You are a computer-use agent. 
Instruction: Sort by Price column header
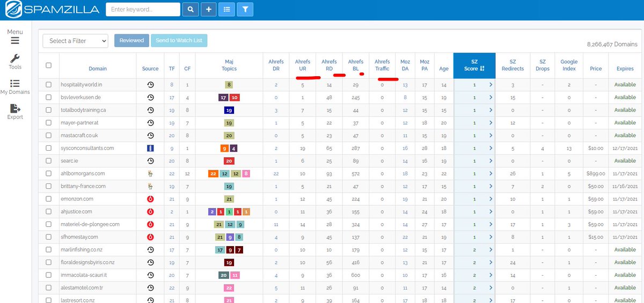point(596,69)
